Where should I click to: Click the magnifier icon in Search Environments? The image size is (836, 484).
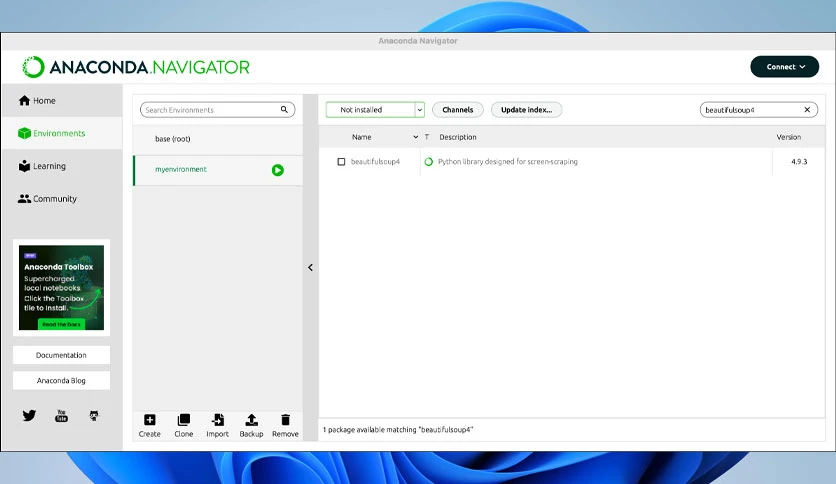(x=284, y=109)
